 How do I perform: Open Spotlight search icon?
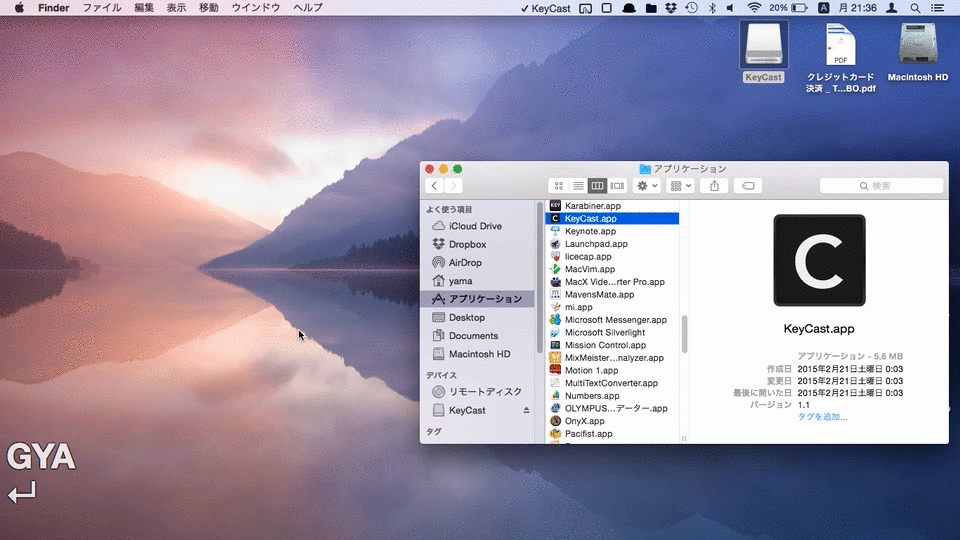[x=915, y=8]
